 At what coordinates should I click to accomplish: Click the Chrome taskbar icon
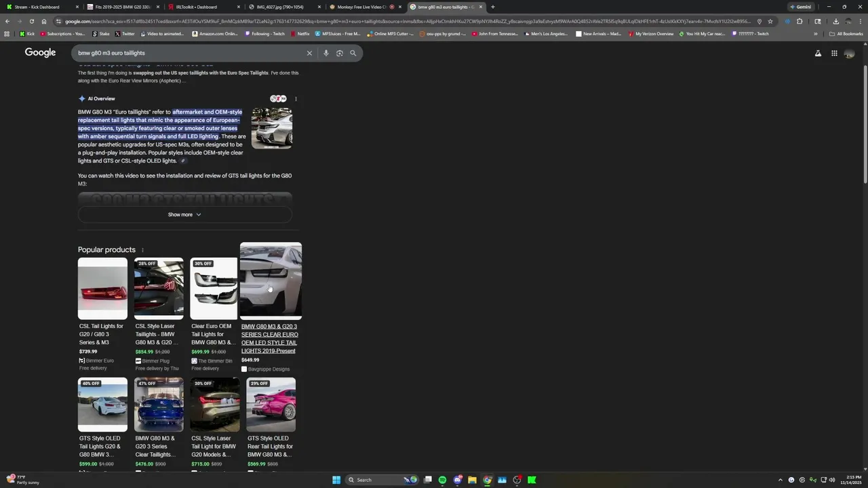(487, 480)
